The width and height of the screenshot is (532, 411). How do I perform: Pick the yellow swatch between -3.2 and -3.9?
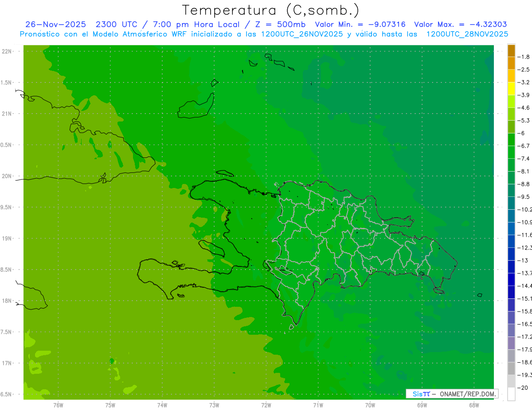[x=511, y=89]
